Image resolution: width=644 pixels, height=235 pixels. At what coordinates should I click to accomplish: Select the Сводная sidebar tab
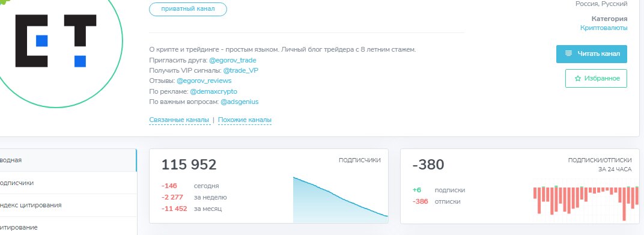click(x=68, y=160)
